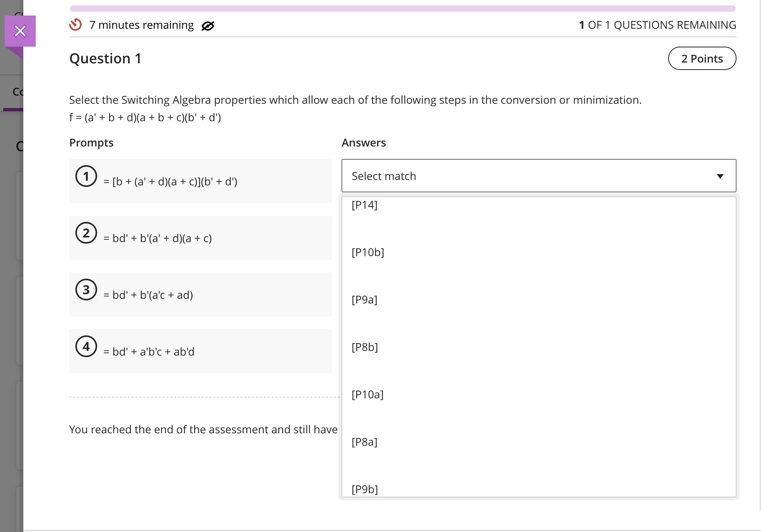Viewport: 761px width, 532px height.
Task: Select the [P10b] answer option
Action: coord(367,252)
